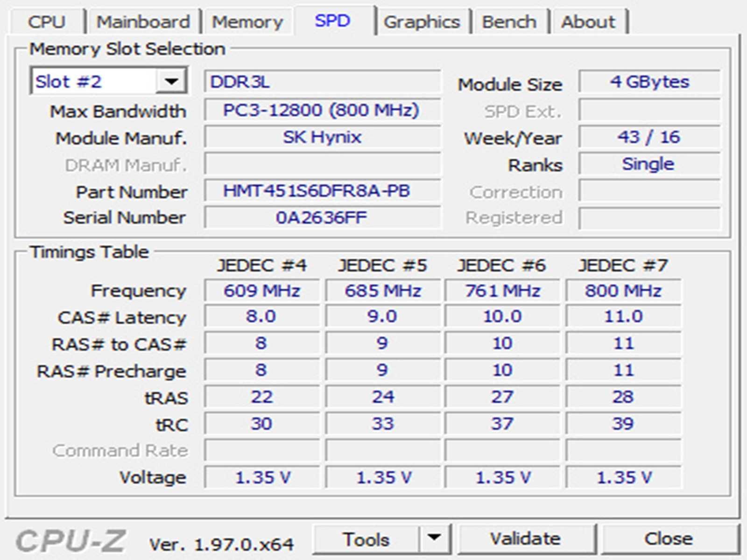The image size is (747, 560).
Task: Click the Serial Number label
Action: (x=125, y=217)
